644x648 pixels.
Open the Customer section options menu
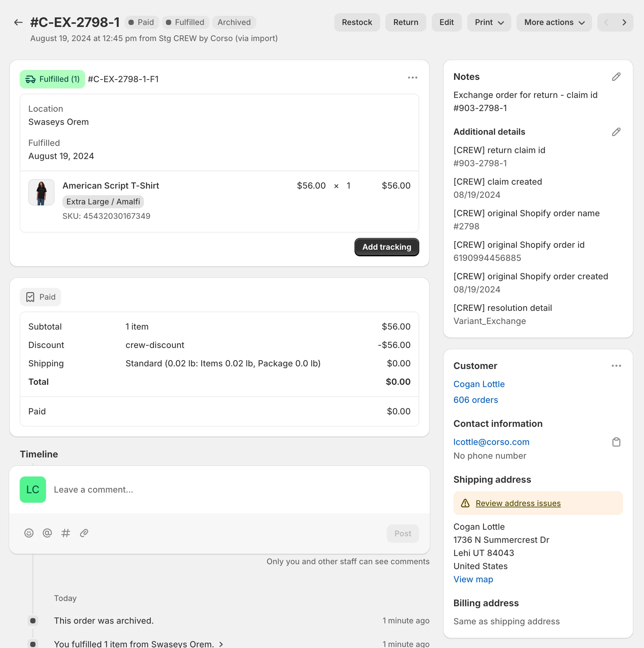tap(616, 366)
